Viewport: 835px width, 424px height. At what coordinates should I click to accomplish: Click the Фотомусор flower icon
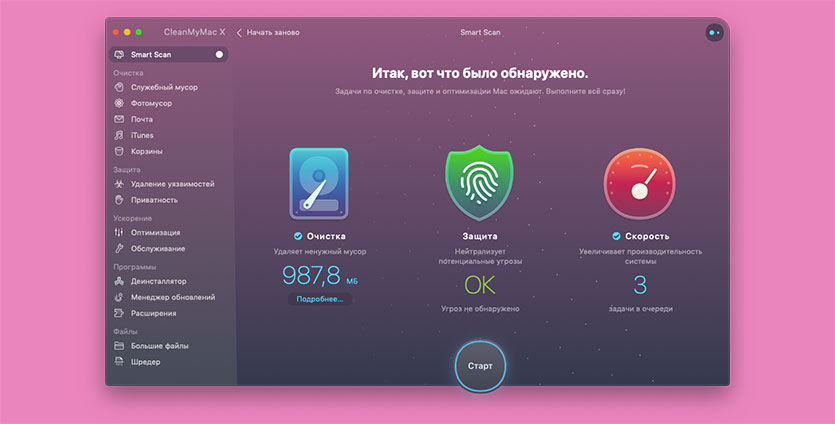pos(119,103)
